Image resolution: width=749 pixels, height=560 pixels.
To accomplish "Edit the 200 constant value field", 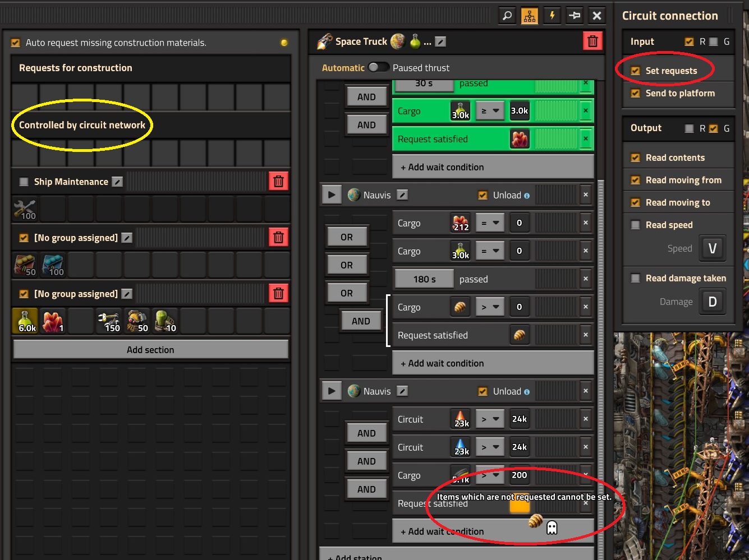I will 520,475.
